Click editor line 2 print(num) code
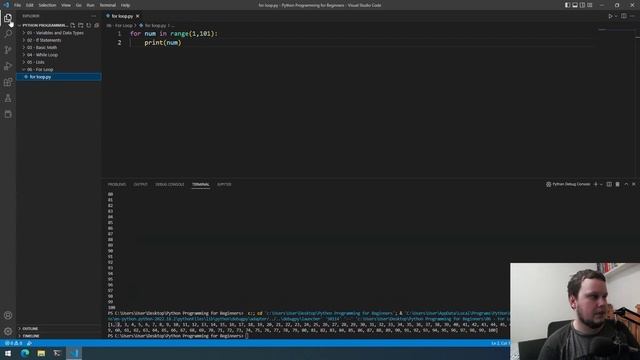Image resolution: width=640 pixels, height=360 pixels. click(162, 42)
